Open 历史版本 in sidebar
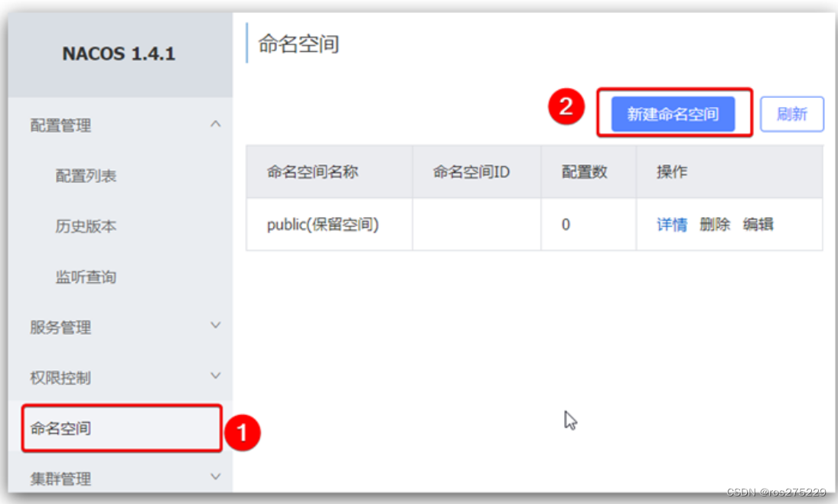838x504 pixels. click(86, 226)
